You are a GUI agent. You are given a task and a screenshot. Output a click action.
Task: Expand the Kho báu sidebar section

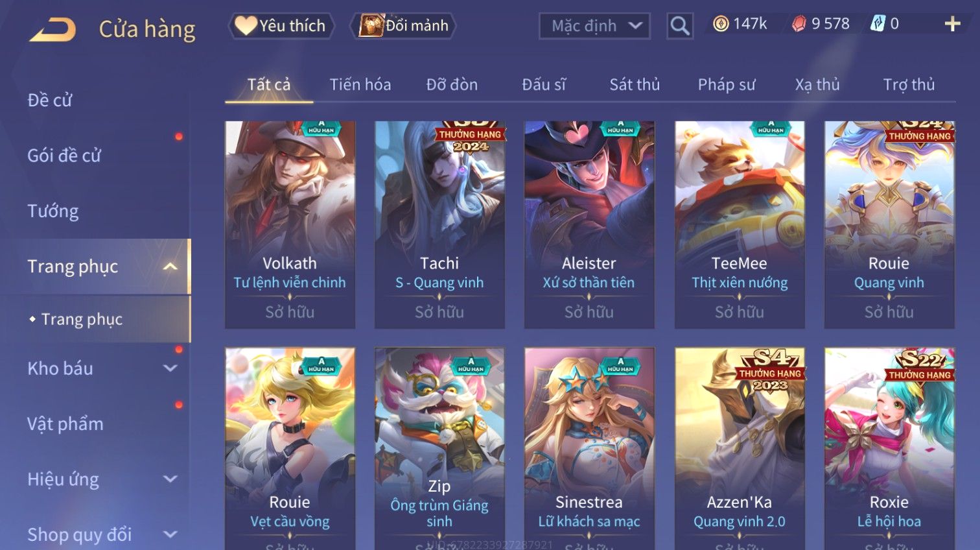170,368
